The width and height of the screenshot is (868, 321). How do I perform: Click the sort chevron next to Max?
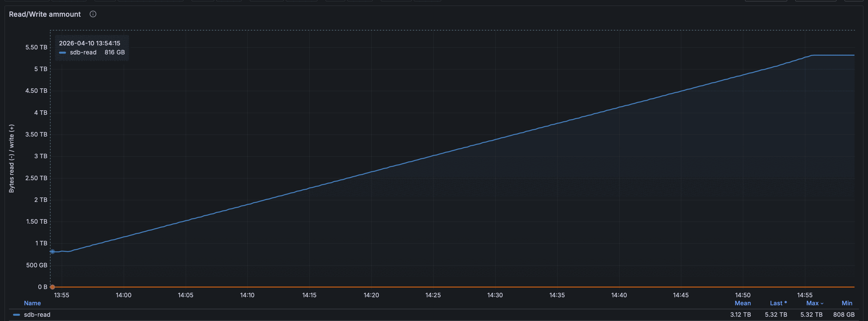click(x=822, y=304)
